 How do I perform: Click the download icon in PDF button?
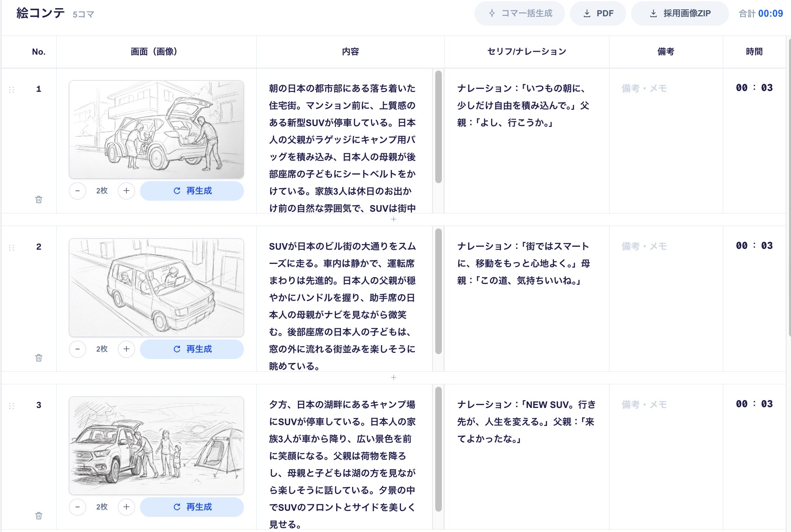point(587,13)
